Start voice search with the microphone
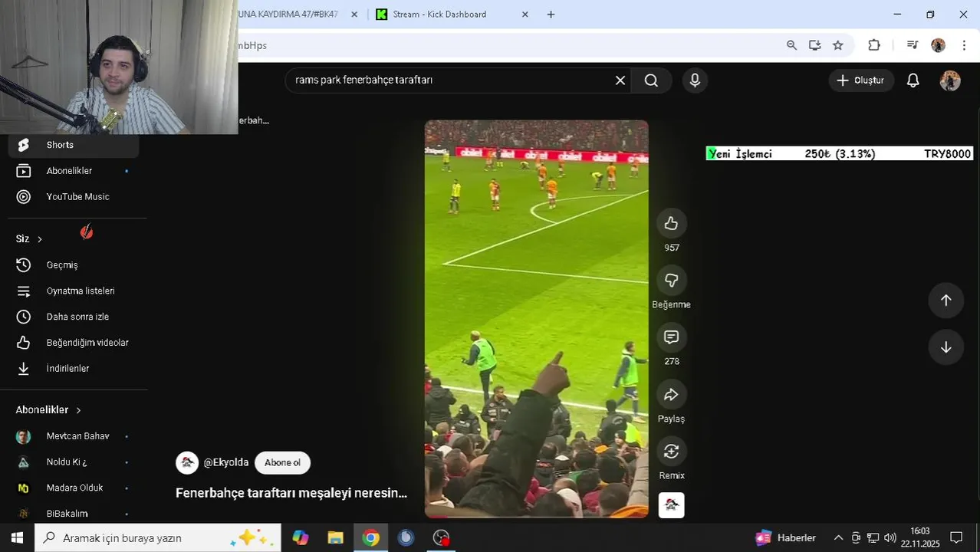This screenshot has height=552, width=980. point(695,80)
